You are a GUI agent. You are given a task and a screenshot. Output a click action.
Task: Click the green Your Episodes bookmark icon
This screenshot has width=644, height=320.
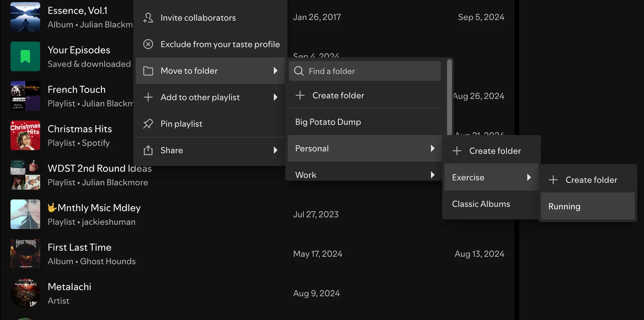pyautogui.click(x=25, y=56)
